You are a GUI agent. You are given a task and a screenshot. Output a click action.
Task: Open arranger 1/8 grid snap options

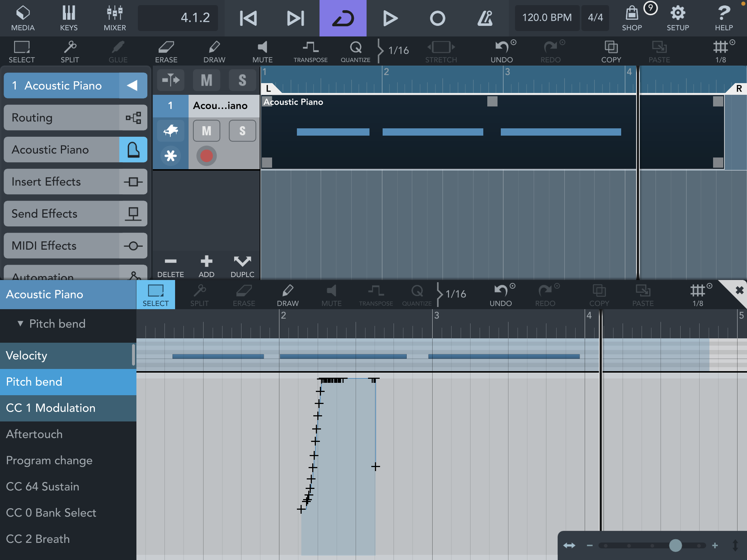tap(721, 52)
